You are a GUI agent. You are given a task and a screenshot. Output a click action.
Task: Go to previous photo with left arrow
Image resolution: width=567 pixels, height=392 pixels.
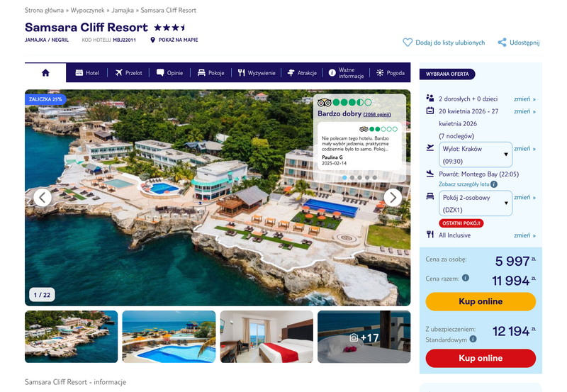[x=43, y=198]
